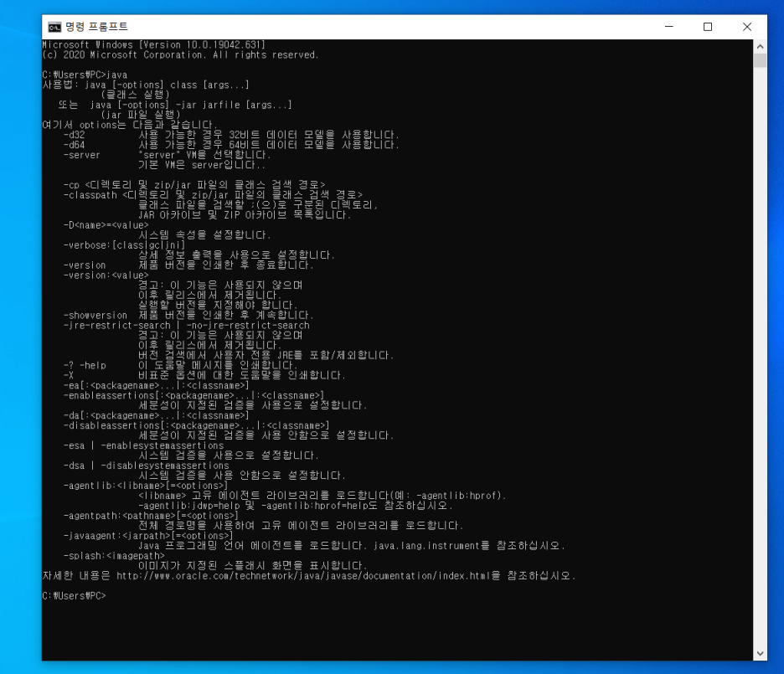
Task: Click the scrollbar up arrow
Action: [x=760, y=46]
